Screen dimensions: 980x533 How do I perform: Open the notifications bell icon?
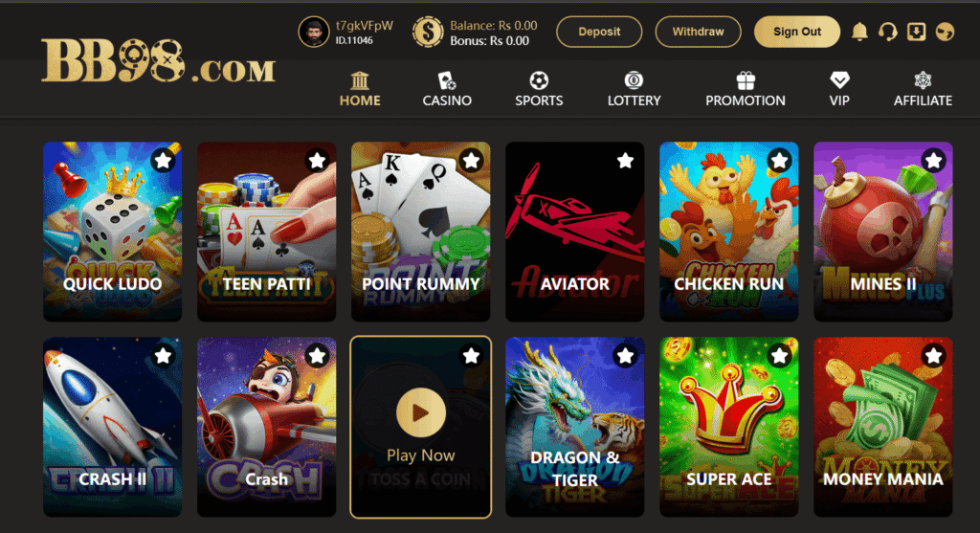[x=860, y=32]
